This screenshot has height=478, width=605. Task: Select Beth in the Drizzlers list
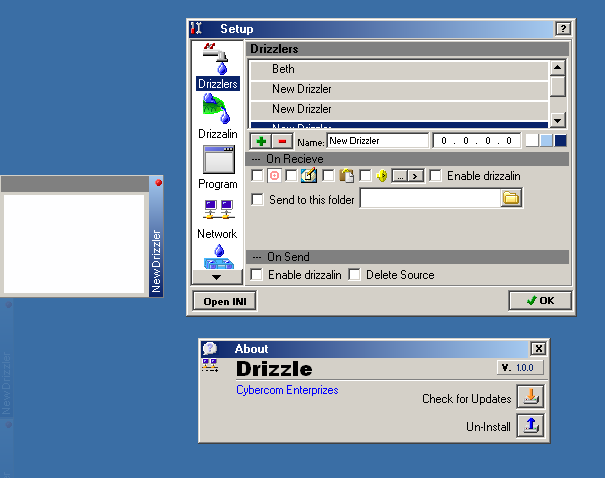click(399, 69)
